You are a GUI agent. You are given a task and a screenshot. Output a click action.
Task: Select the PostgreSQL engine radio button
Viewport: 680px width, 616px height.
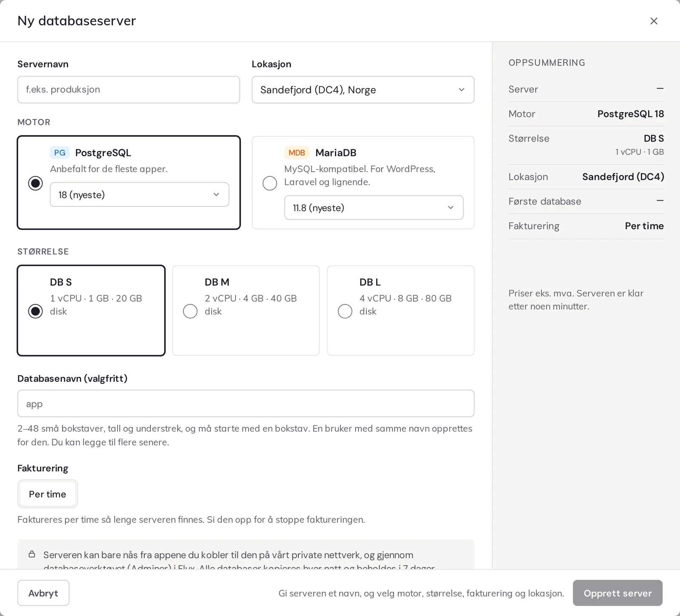pos(35,183)
